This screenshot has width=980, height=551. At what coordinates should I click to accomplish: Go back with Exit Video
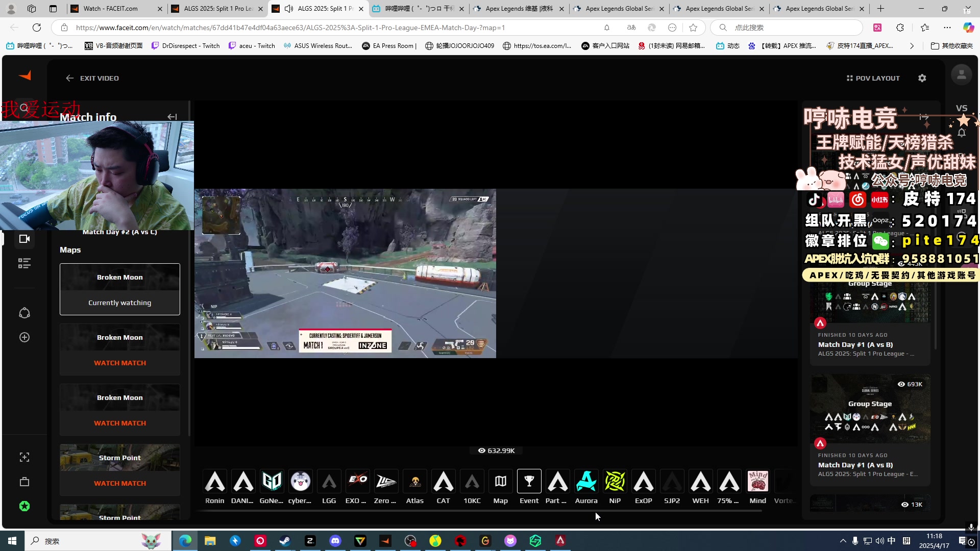click(x=92, y=78)
